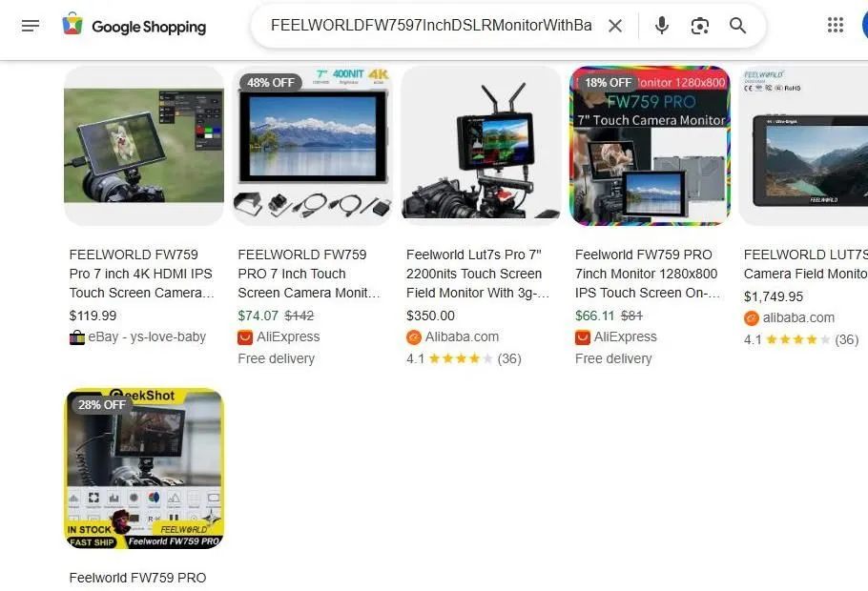This screenshot has height=591, width=868.
Task: Open the hamburger main menu
Action: (x=31, y=26)
